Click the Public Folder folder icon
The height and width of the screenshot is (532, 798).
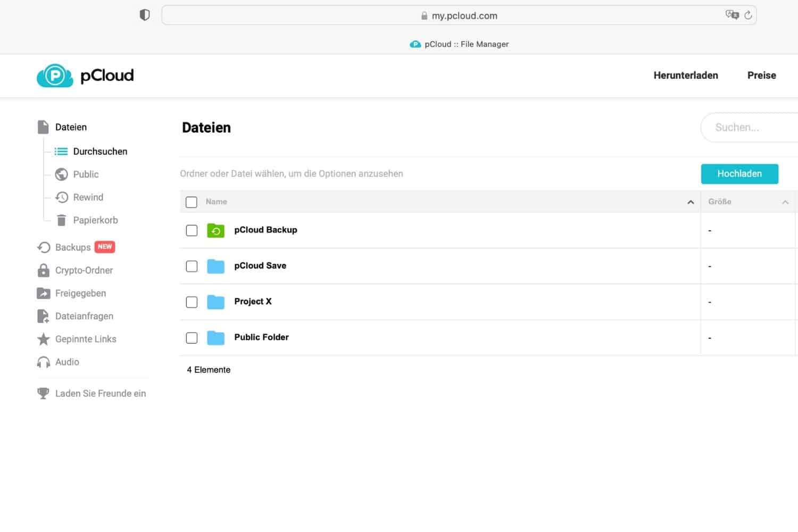215,337
